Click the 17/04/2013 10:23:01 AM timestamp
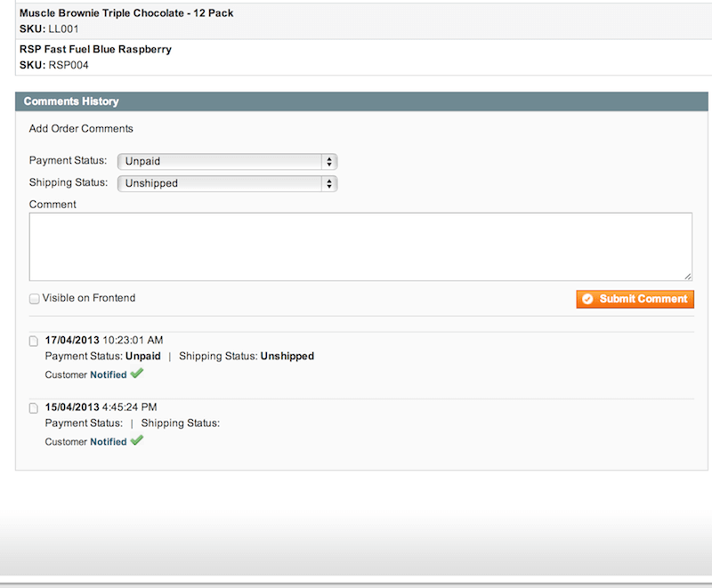This screenshot has width=712, height=588. pos(104,340)
